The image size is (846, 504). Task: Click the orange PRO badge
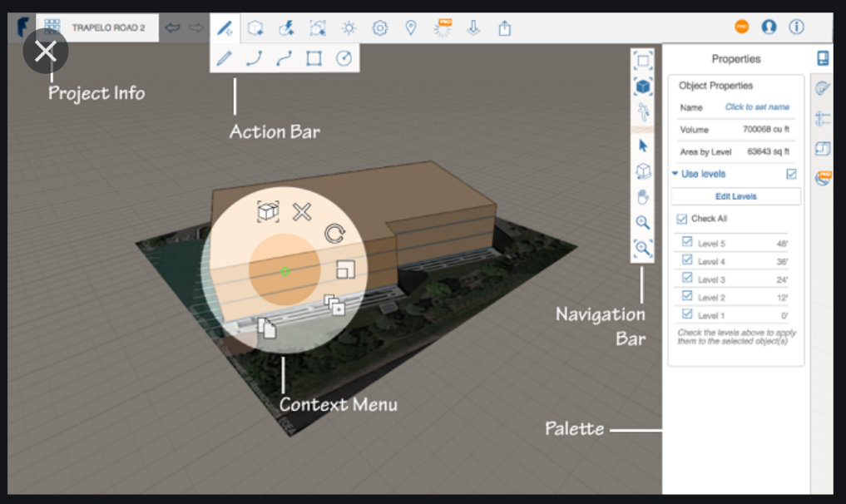pyautogui.click(x=742, y=27)
